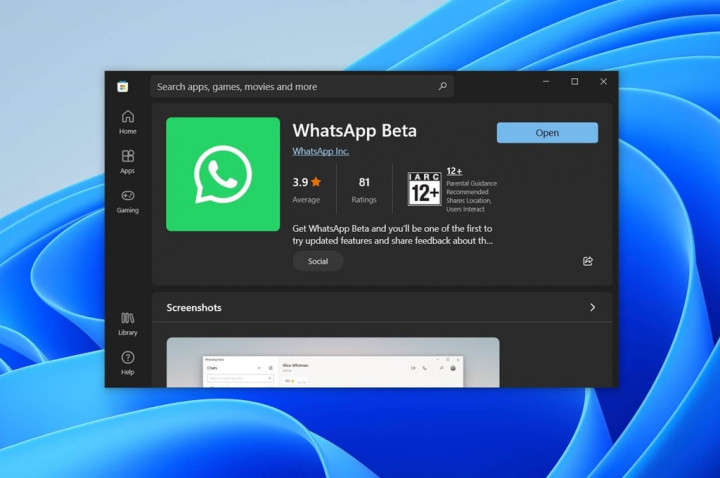
Task: Open the Help section
Action: (128, 363)
